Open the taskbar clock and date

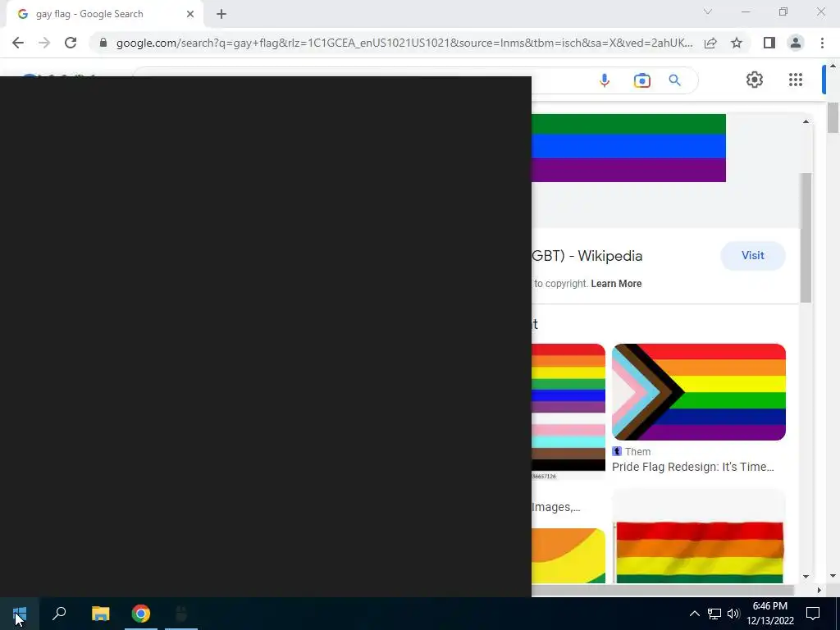coord(770,614)
